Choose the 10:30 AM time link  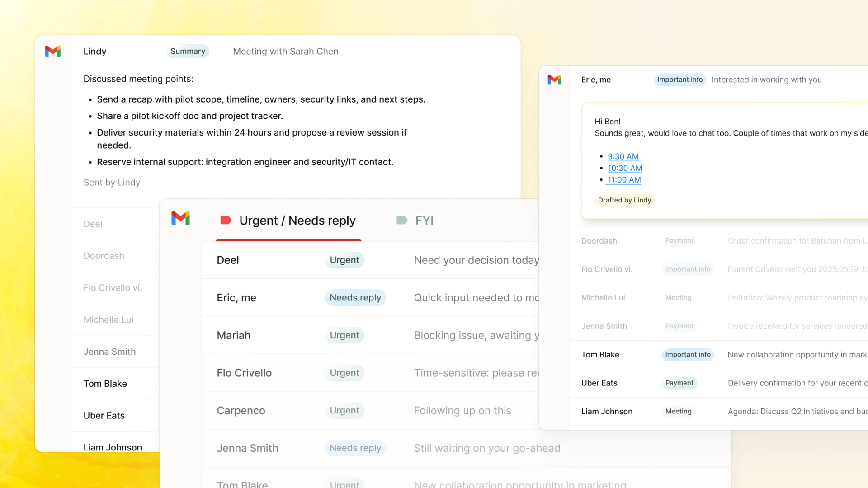pyautogui.click(x=625, y=168)
